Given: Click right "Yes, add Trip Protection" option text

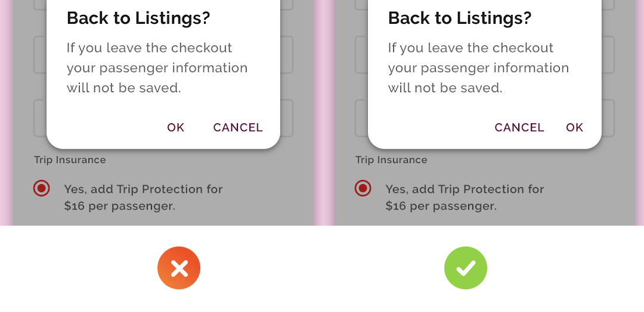Looking at the screenshot, I should [x=465, y=197].
